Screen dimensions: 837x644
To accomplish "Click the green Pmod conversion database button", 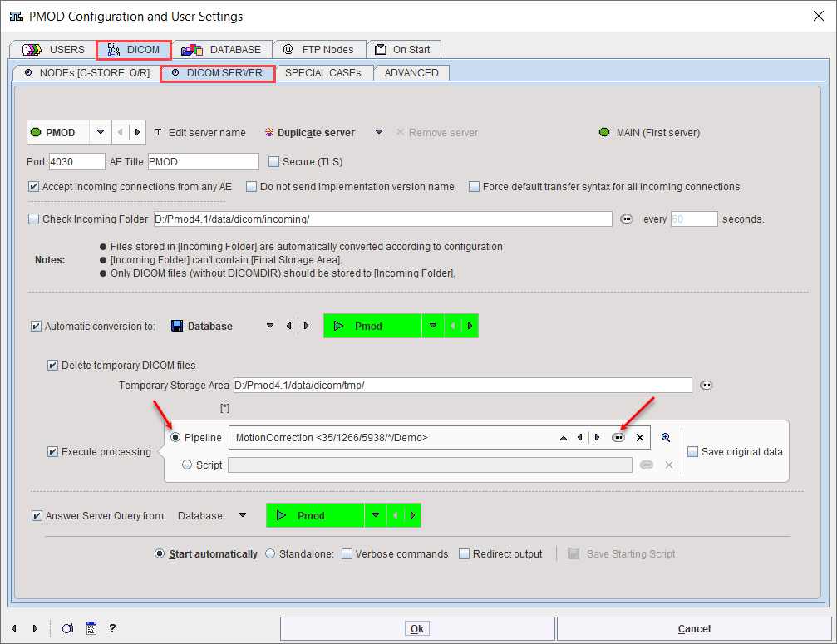I will tap(372, 326).
